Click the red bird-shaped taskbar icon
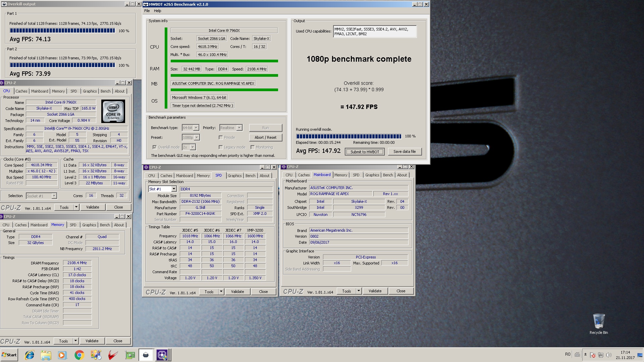 113,355
